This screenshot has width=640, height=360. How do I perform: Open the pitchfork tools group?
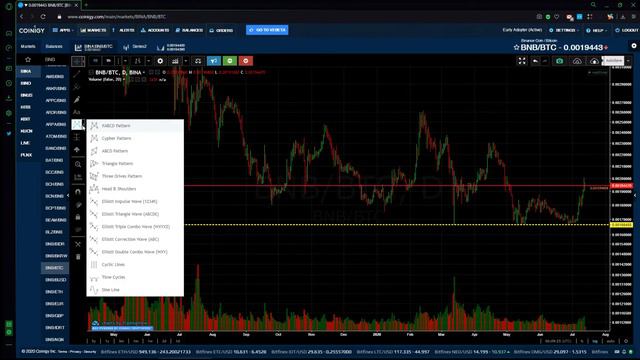[x=77, y=87]
